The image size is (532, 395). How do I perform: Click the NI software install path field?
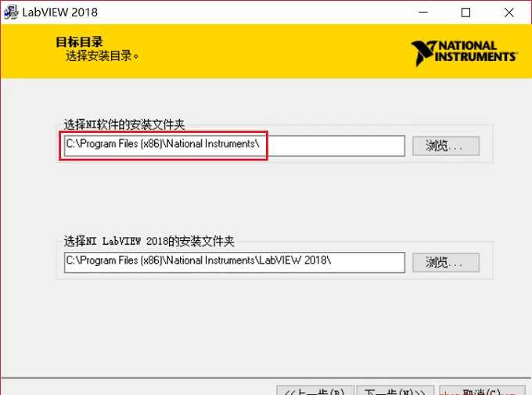235,146
